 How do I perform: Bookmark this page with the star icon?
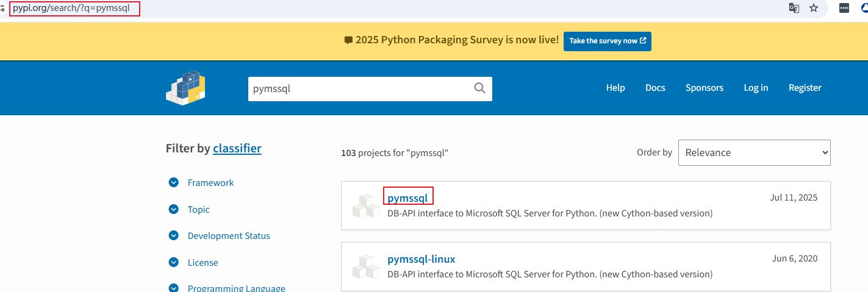point(813,8)
